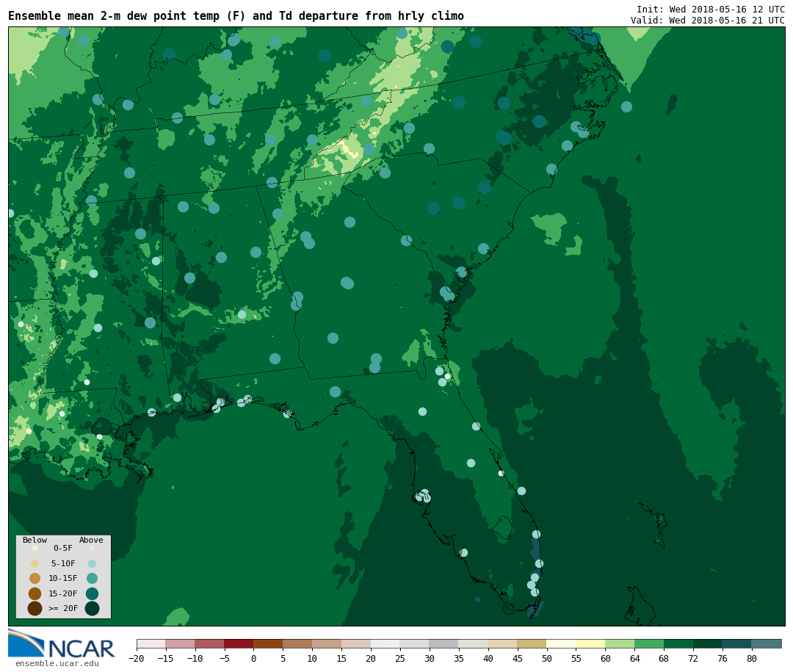The width and height of the screenshot is (793, 672).
Task: Click the 'Below' legend heading
Action: [35, 540]
